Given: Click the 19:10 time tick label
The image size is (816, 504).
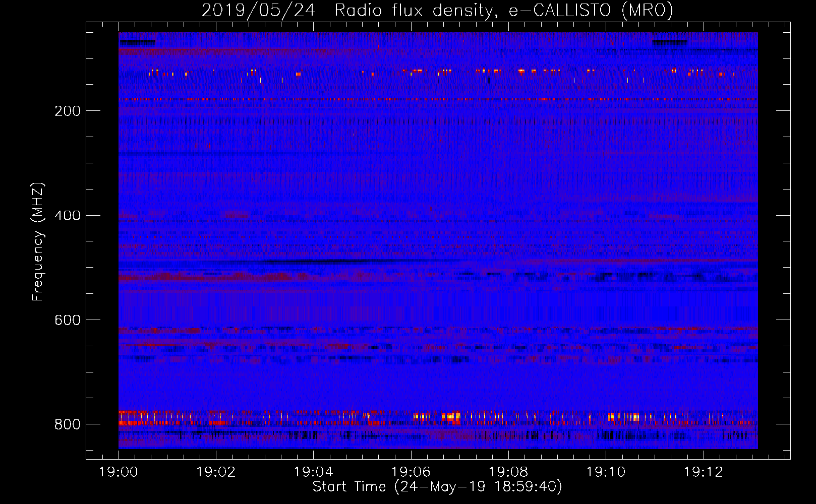Looking at the screenshot, I should (x=606, y=472).
